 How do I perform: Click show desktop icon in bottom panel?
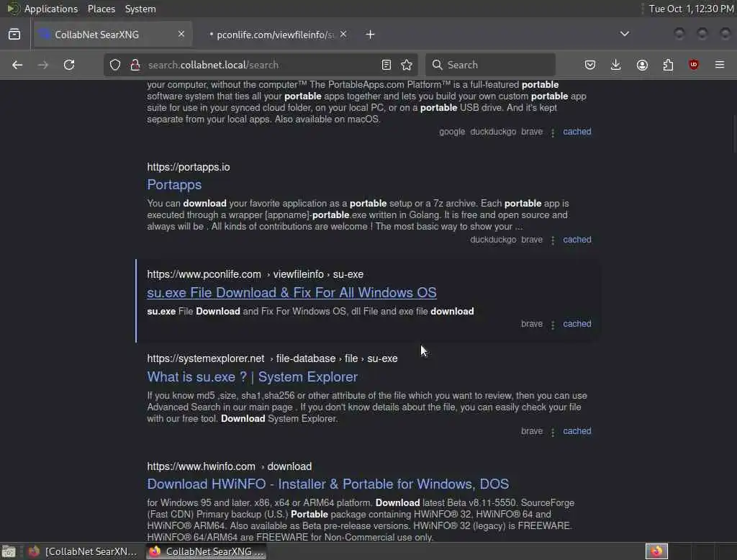[9, 551]
